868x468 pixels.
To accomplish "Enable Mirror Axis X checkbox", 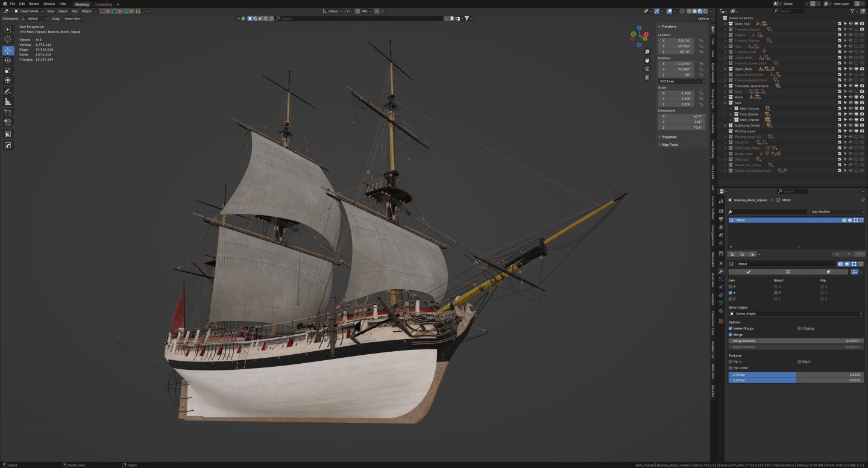I will coord(731,287).
